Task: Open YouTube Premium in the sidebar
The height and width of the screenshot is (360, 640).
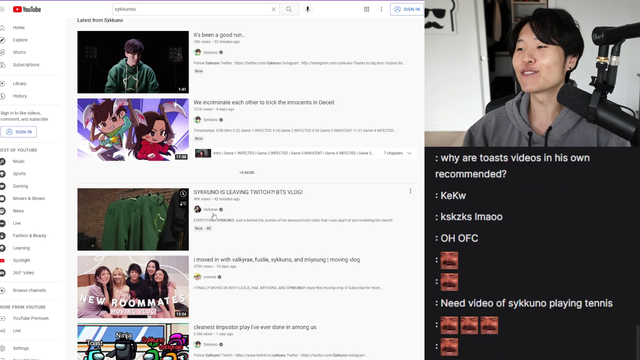Action: [x=30, y=318]
